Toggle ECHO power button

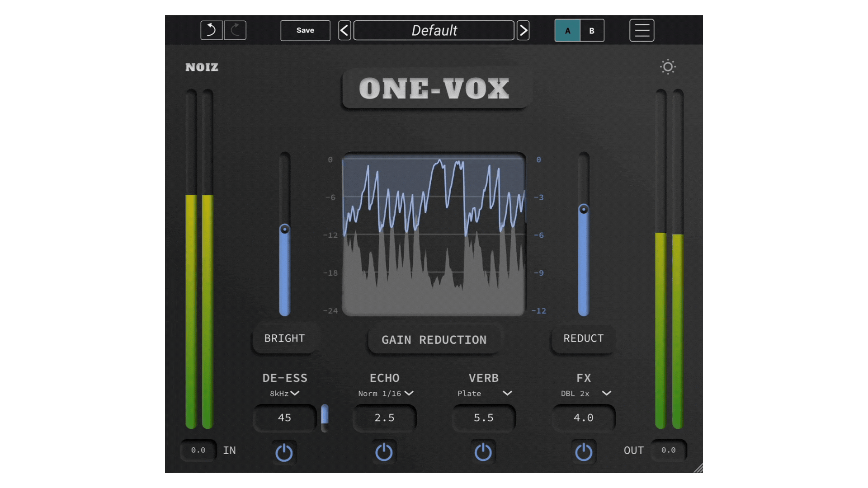tap(384, 452)
